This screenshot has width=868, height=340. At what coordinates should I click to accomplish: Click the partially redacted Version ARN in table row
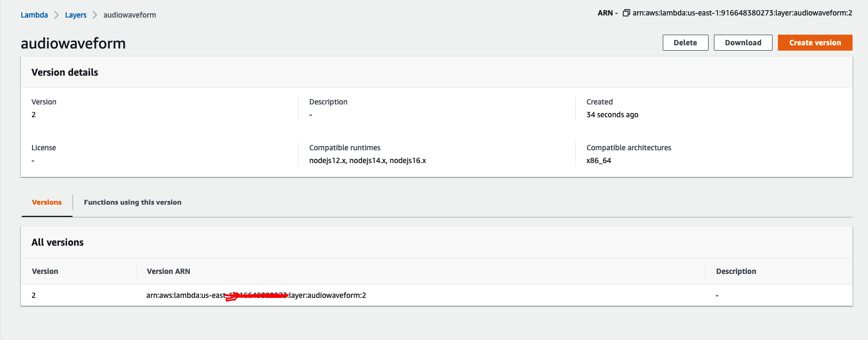click(x=256, y=295)
